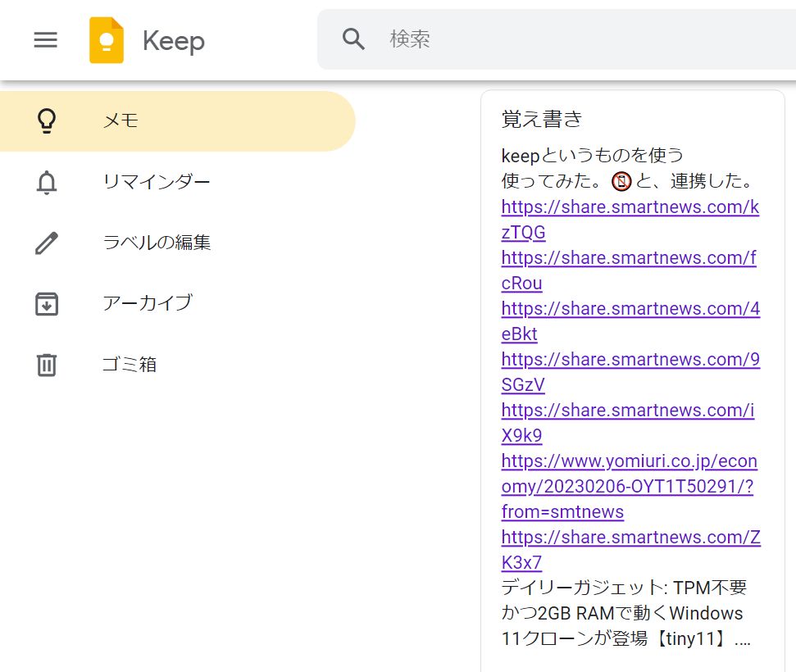Focus the 検索 search field

click(x=557, y=39)
